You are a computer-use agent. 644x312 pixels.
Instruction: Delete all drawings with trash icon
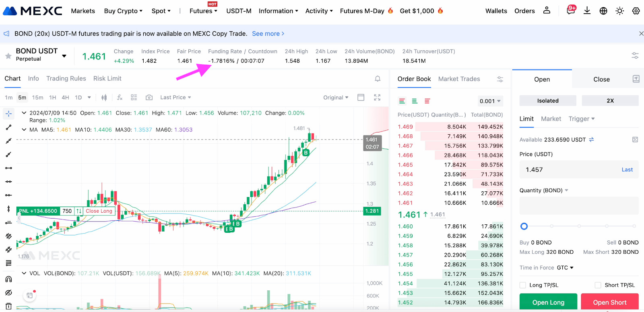click(x=8, y=306)
